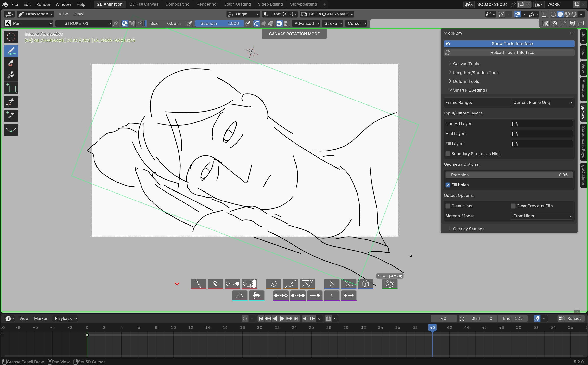Click the frame rate stopwatch icon
588x365 pixels.
tap(462, 318)
